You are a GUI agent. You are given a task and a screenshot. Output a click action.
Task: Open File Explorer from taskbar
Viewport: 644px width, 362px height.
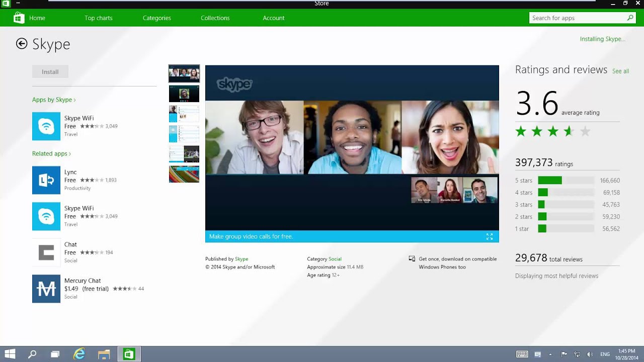point(104,354)
